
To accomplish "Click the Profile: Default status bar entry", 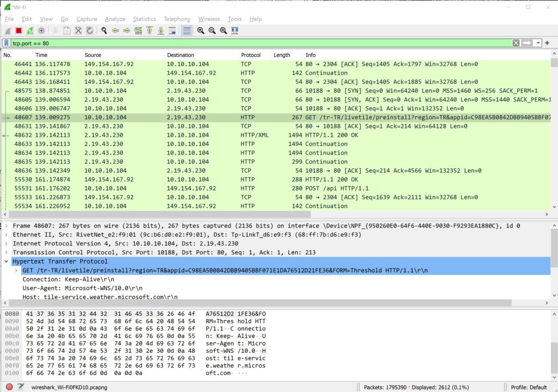I will pyautogui.click(x=529, y=387).
